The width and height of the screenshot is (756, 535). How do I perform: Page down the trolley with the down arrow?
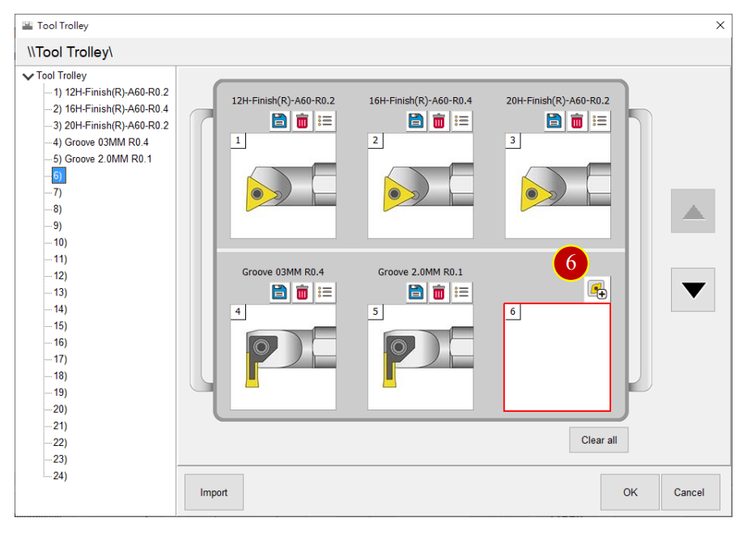694,290
